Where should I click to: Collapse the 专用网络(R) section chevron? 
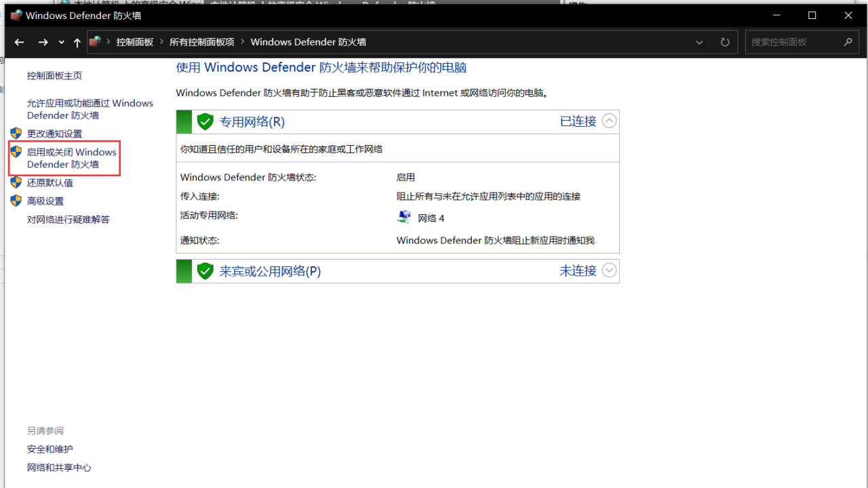(x=610, y=121)
